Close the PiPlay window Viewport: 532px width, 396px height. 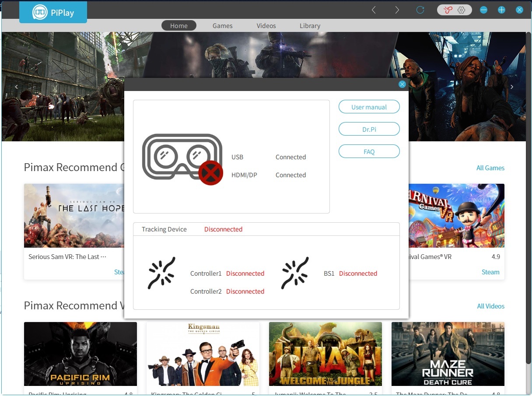pos(519,10)
